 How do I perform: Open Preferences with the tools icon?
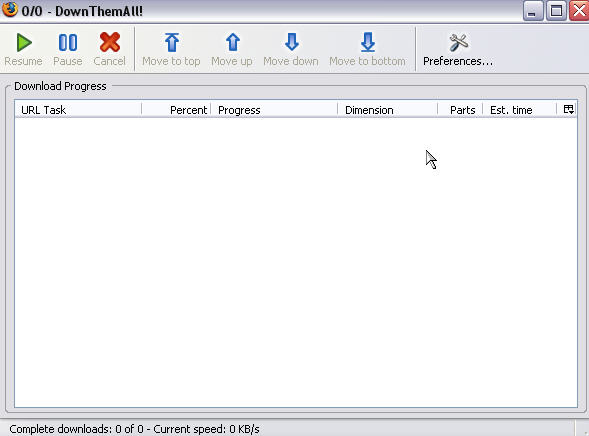pyautogui.click(x=458, y=42)
